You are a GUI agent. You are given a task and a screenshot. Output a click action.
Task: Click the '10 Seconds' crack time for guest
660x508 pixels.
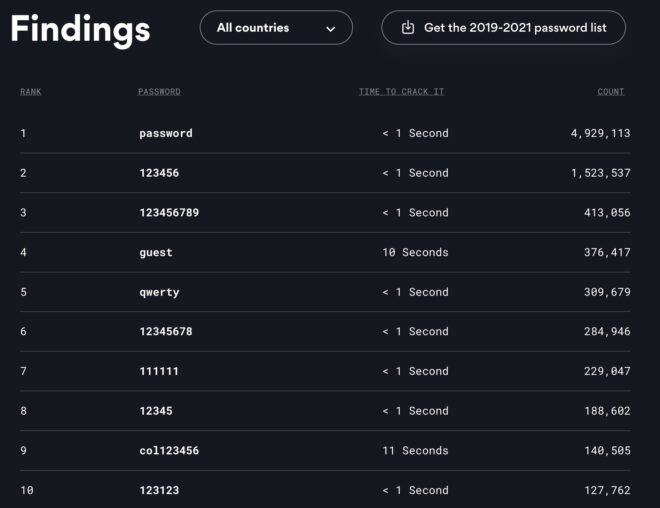415,253
